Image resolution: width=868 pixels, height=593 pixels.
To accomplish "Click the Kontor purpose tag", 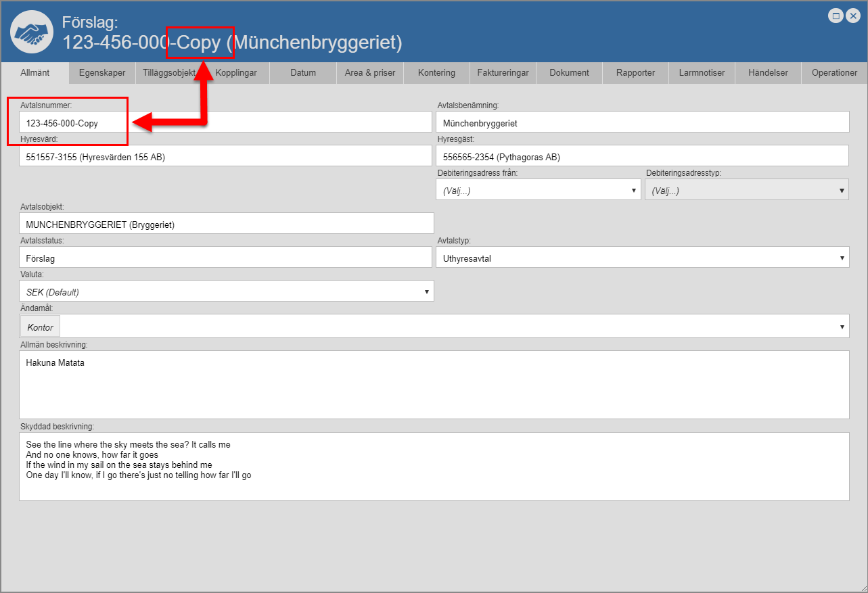I will (41, 327).
